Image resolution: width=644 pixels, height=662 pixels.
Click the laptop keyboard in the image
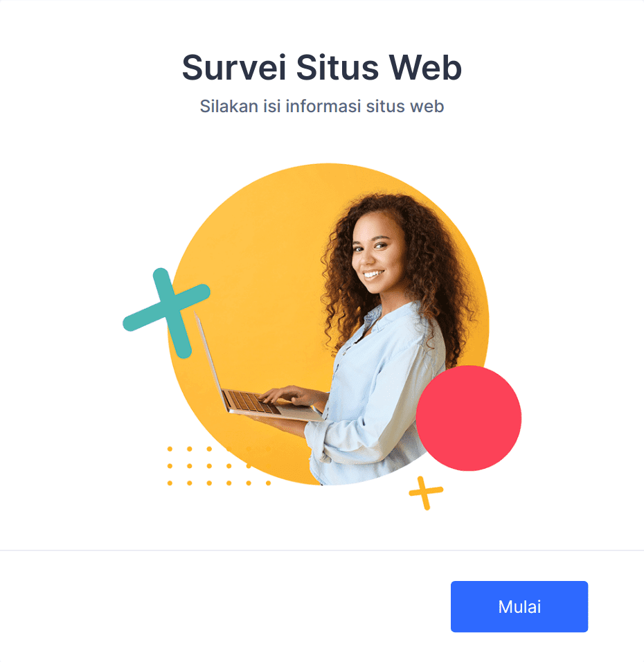250,402
